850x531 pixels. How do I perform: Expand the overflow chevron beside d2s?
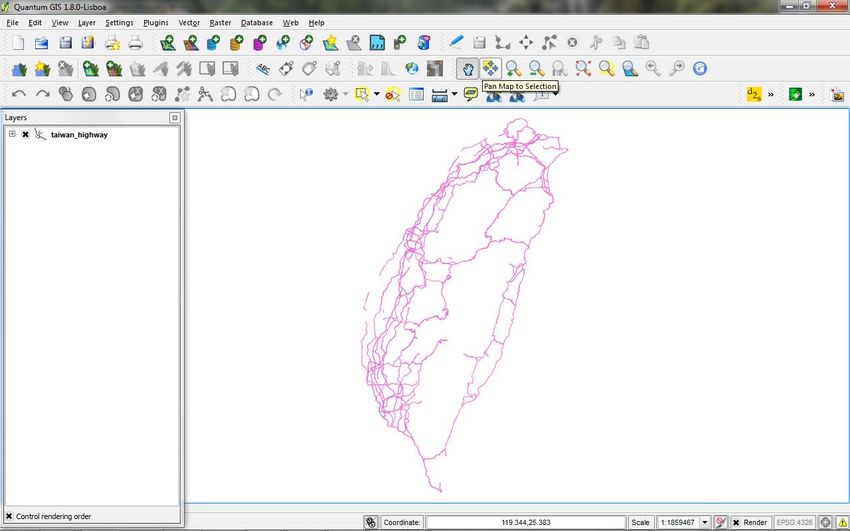click(x=771, y=94)
